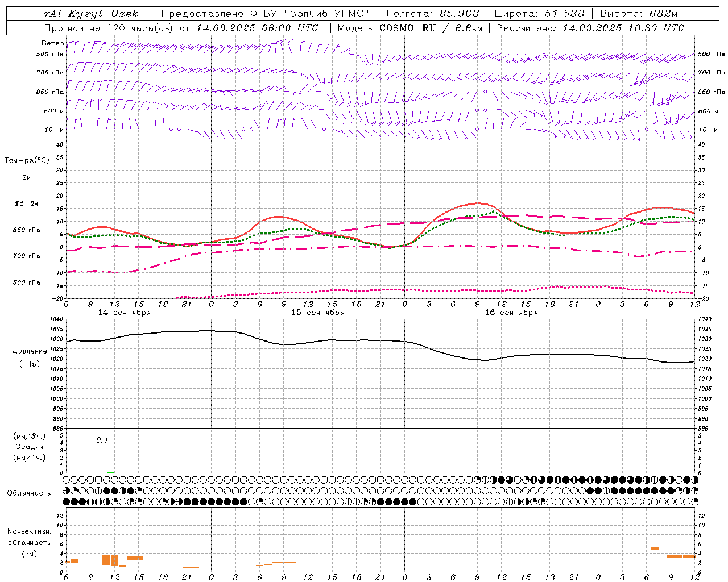Click the 500 гПа legend entry in temperature legend
The height and width of the screenshot is (582, 728).
pyautogui.click(x=27, y=282)
